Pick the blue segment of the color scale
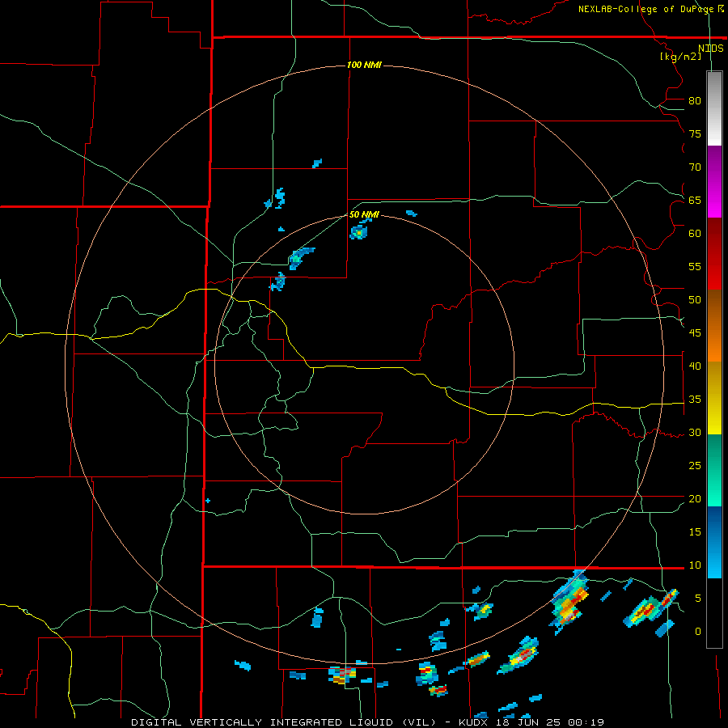The width and height of the screenshot is (728, 728). tap(714, 542)
